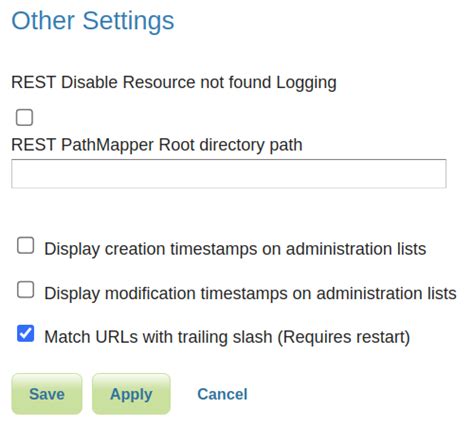474x427 pixels.
Task: Toggle the checked blue trailing slash box
Action: [x=26, y=333]
